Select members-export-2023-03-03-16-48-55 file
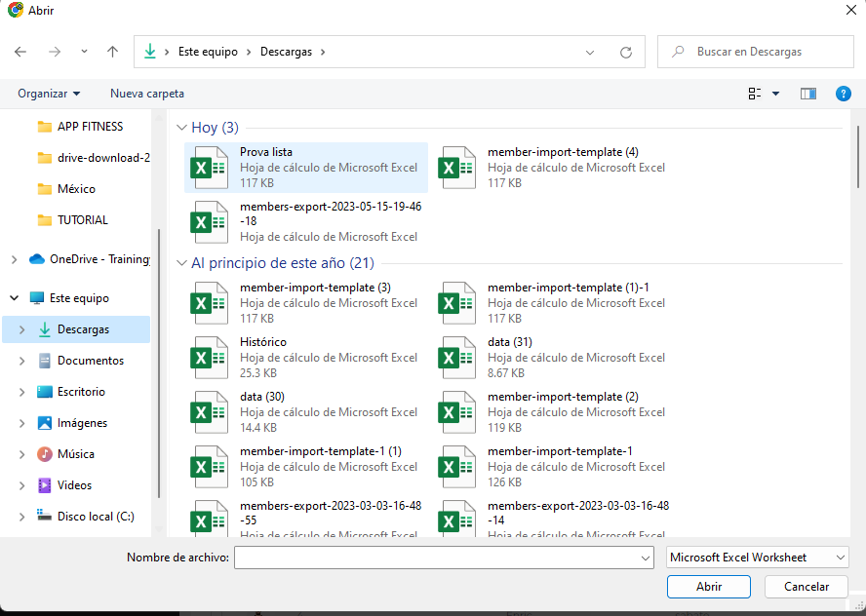Image resolution: width=866 pixels, height=616 pixels. tap(306, 518)
